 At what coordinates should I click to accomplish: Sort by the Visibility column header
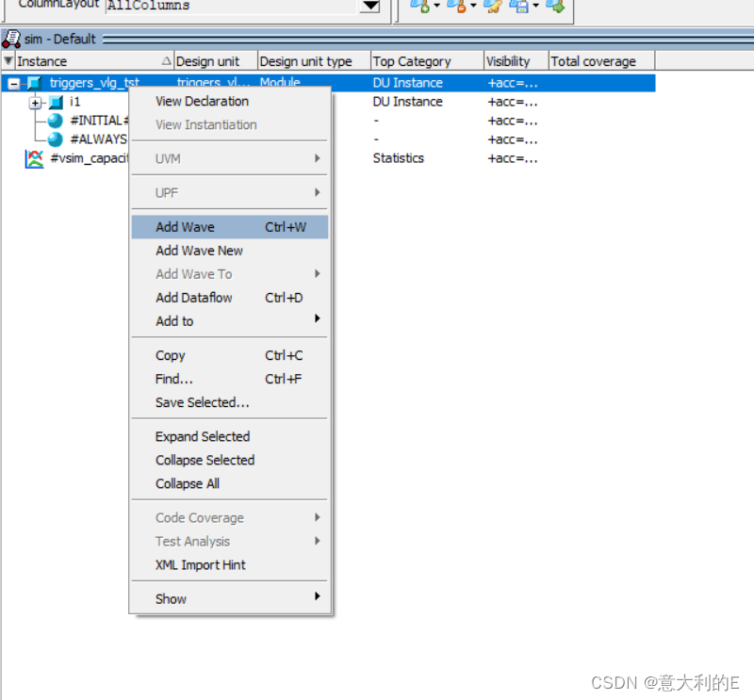[x=516, y=61]
